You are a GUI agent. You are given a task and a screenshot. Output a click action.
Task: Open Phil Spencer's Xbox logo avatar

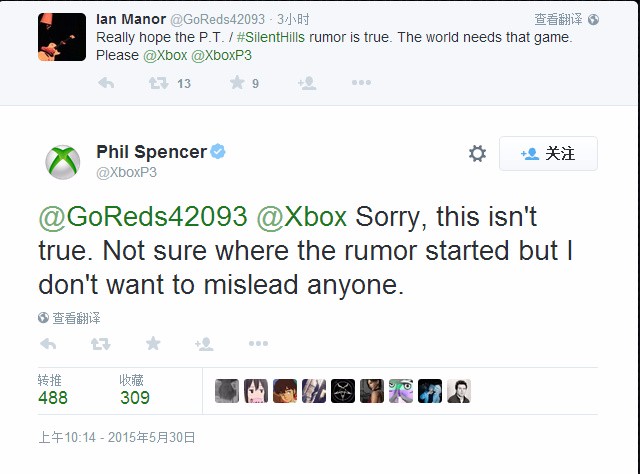[x=64, y=161]
